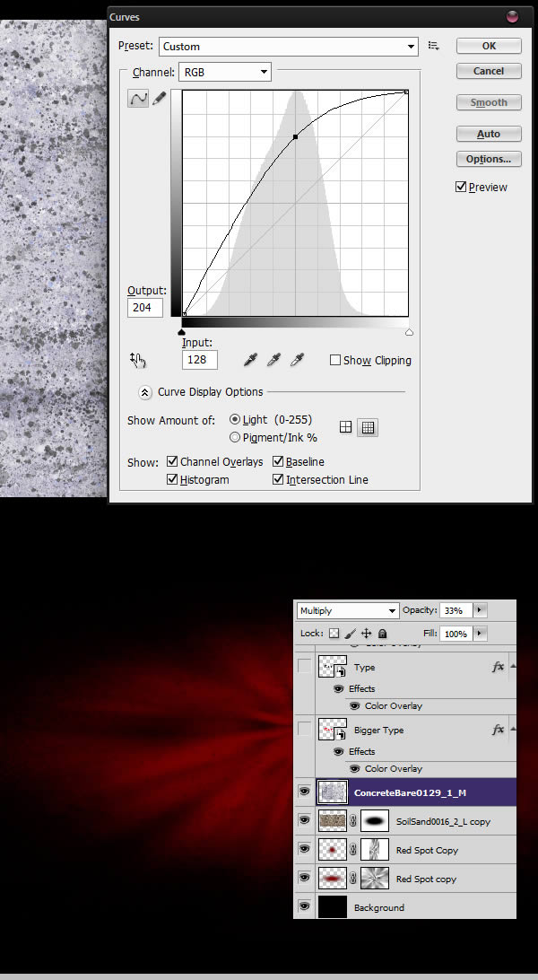Open Options... in Curves dialog
This screenshot has width=538, height=980.
tap(489, 159)
